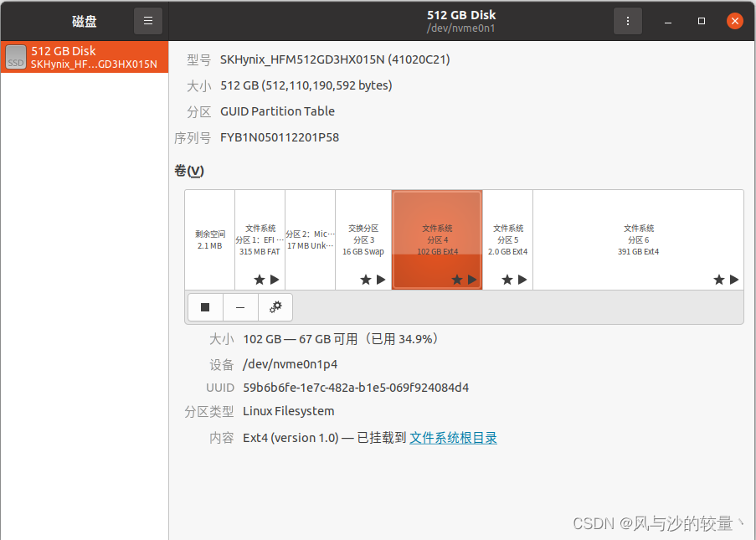Click star icon on Partition 1 EFI
This screenshot has height=540, width=756.
260,280
